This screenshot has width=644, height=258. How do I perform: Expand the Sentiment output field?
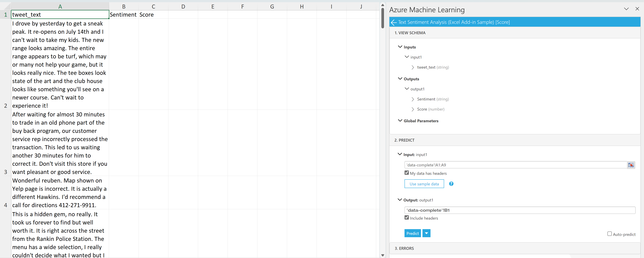click(x=413, y=99)
